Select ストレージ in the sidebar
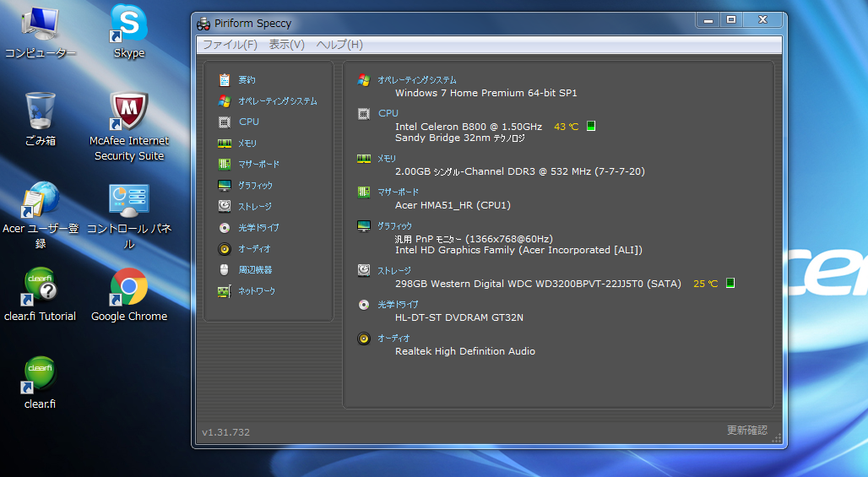868x477 pixels. click(x=255, y=206)
